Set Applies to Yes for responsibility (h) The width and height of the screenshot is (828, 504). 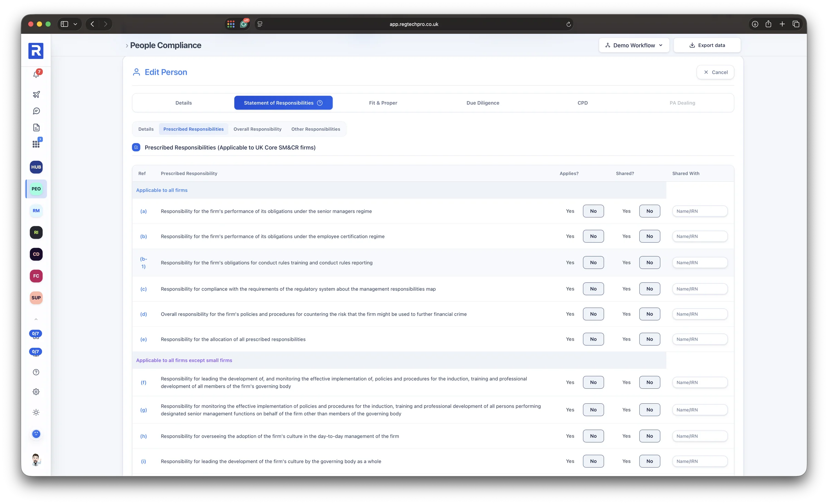[570, 436]
